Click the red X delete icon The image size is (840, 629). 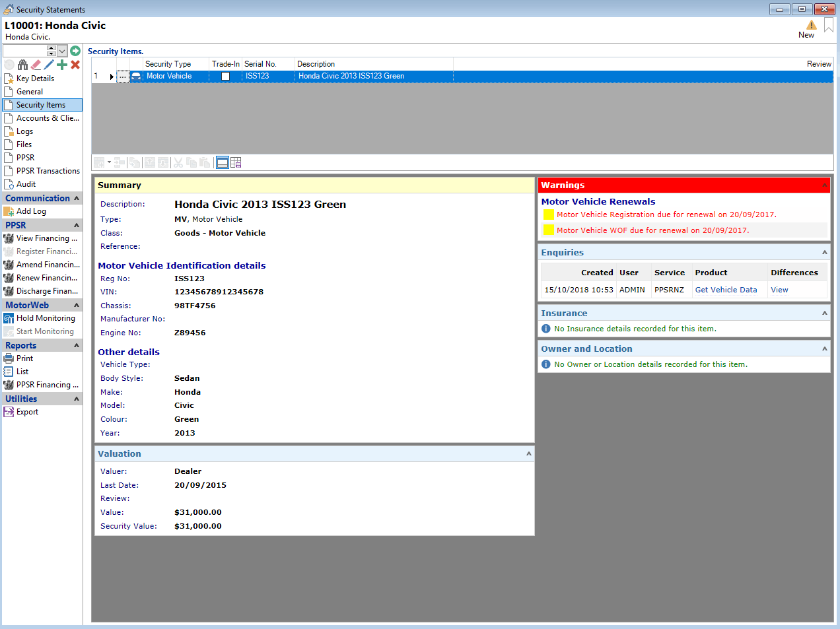[x=75, y=65]
